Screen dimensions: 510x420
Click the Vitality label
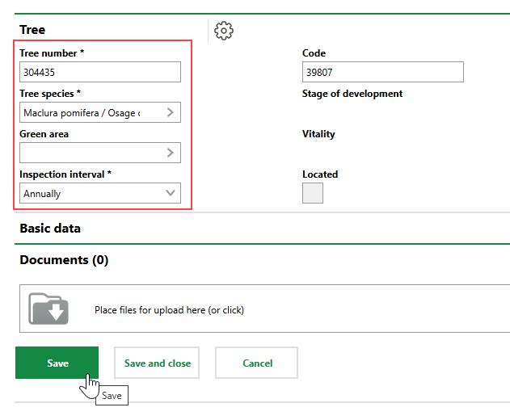click(x=318, y=134)
